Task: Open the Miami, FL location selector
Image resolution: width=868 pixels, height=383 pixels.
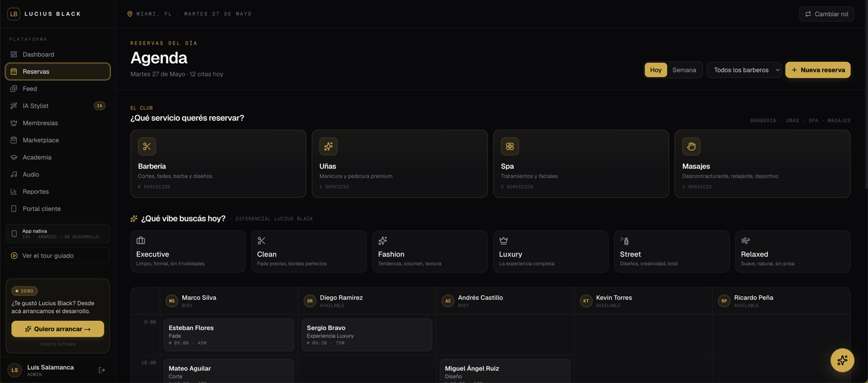Action: click(189, 14)
